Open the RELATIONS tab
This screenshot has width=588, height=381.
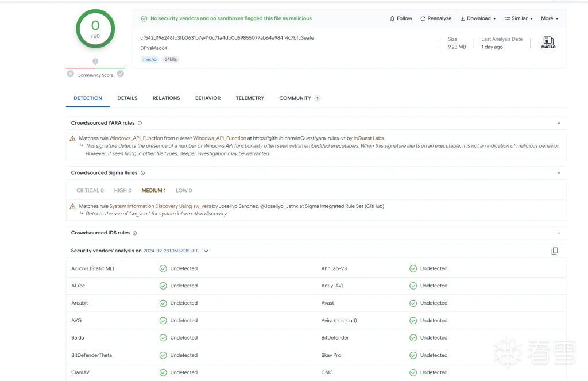[166, 98]
